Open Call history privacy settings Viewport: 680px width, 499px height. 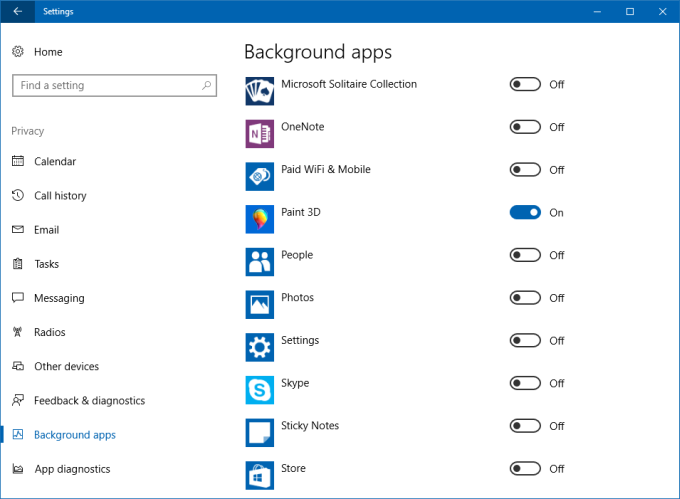click(x=60, y=196)
